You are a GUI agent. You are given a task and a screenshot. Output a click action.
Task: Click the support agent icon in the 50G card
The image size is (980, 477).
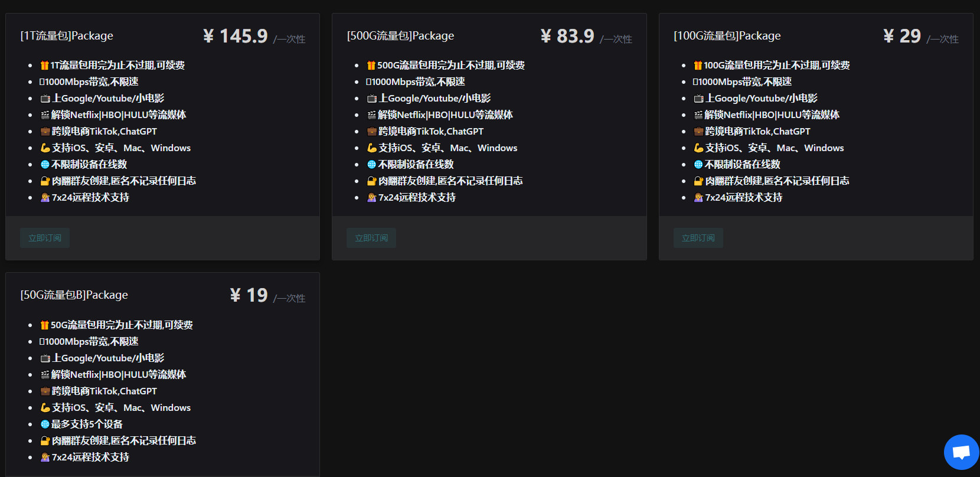[45, 458]
